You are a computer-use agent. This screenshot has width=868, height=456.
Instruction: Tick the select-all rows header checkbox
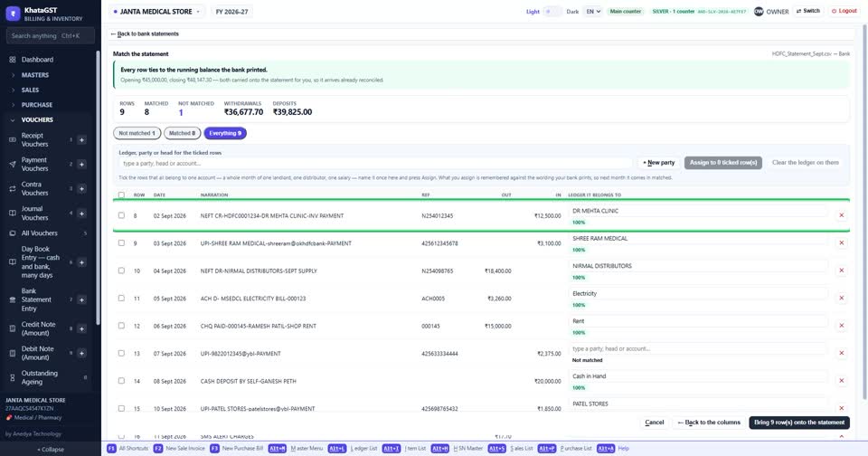[121, 195]
